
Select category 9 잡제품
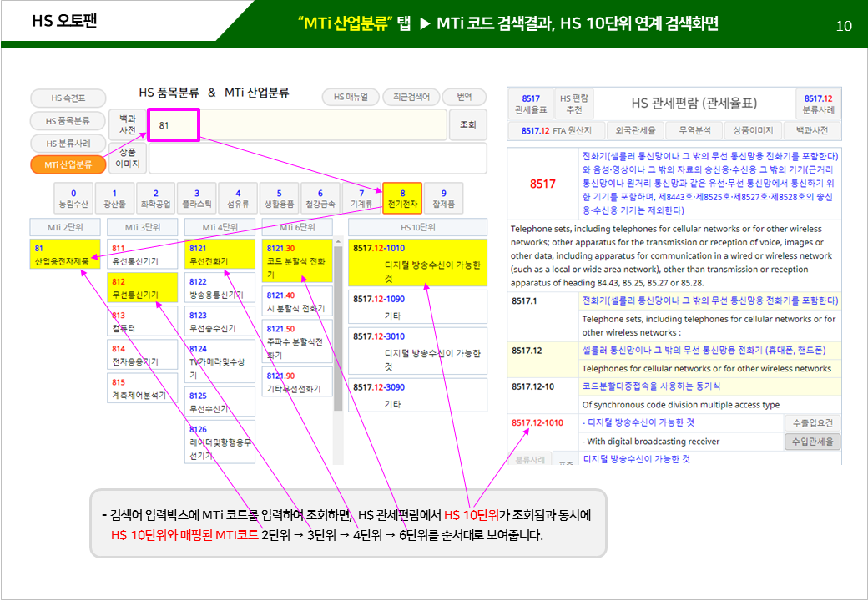(443, 198)
